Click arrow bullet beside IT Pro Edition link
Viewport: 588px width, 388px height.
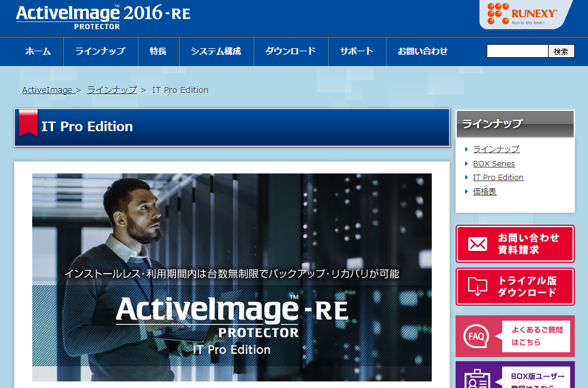[466, 178]
